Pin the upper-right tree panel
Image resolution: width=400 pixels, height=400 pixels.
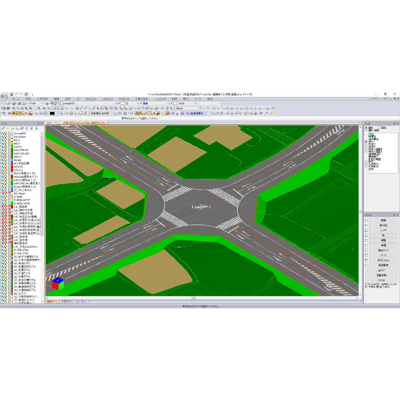394,123
